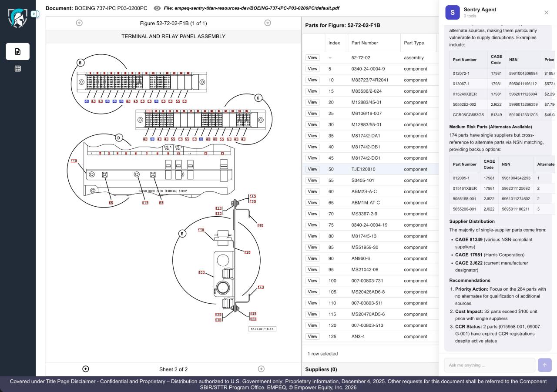Image resolution: width=557 pixels, height=392 pixels.
Task: Click View for part TJE120810
Action: click(312, 169)
